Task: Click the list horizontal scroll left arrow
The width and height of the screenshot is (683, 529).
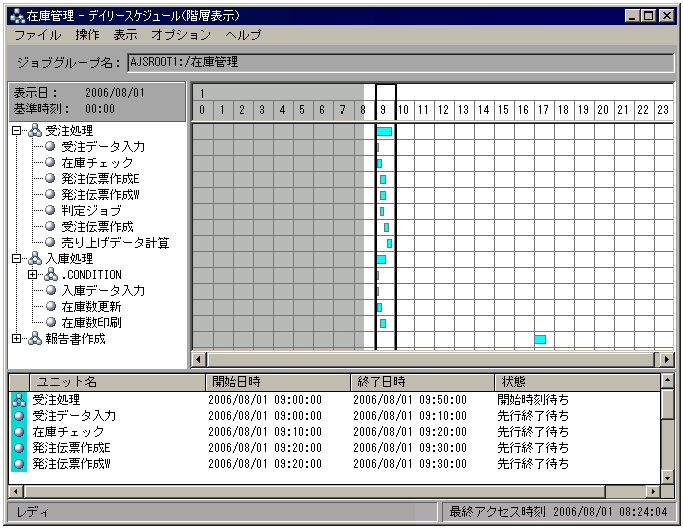Action: click(16, 492)
